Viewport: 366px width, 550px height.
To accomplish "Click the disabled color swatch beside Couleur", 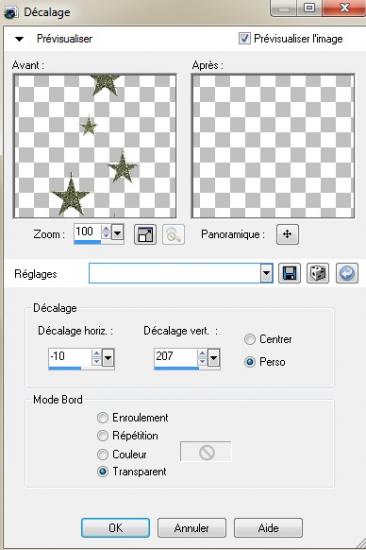I will coord(206,452).
